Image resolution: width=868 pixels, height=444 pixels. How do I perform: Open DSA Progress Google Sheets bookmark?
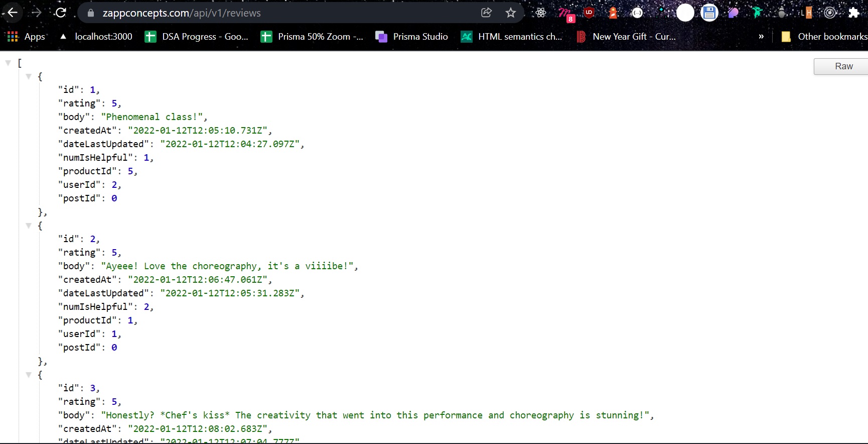(x=196, y=37)
